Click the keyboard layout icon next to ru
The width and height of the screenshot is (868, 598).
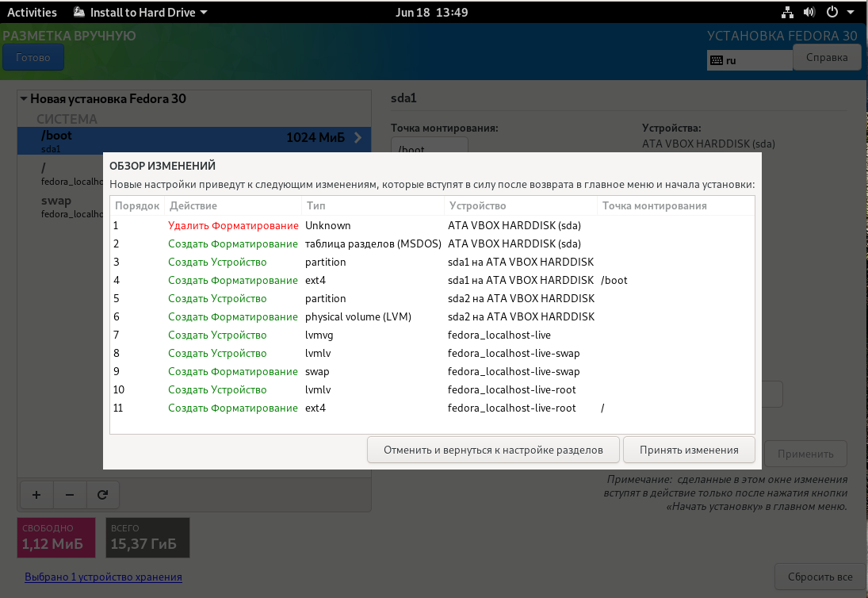pos(717,60)
